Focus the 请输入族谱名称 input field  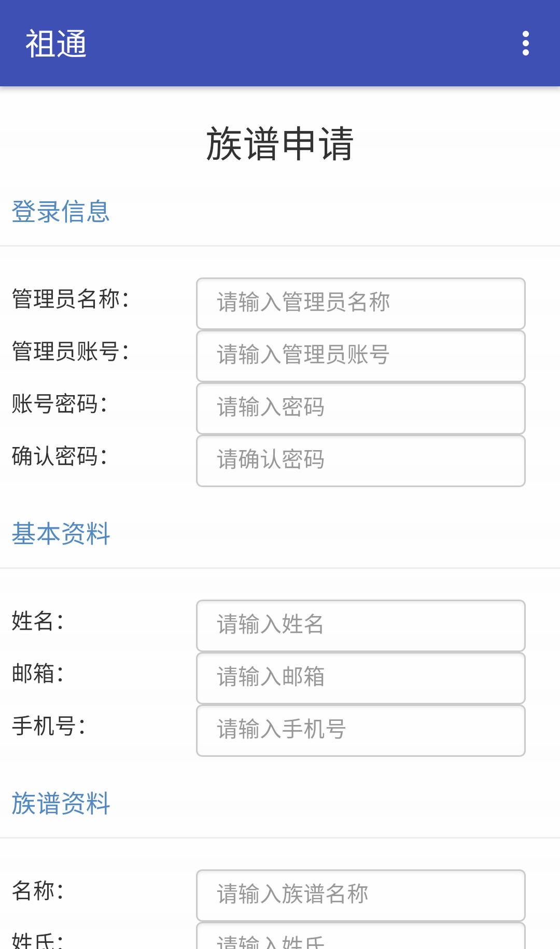click(x=360, y=895)
